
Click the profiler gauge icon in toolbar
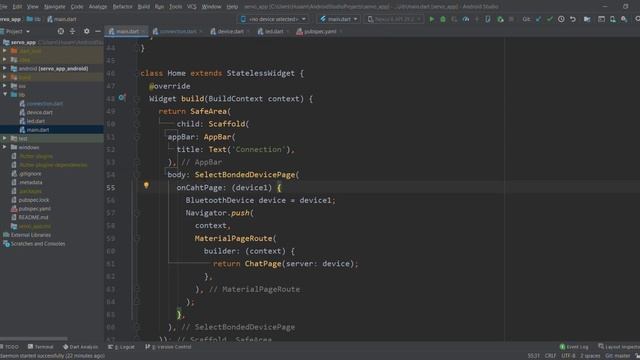466,19
